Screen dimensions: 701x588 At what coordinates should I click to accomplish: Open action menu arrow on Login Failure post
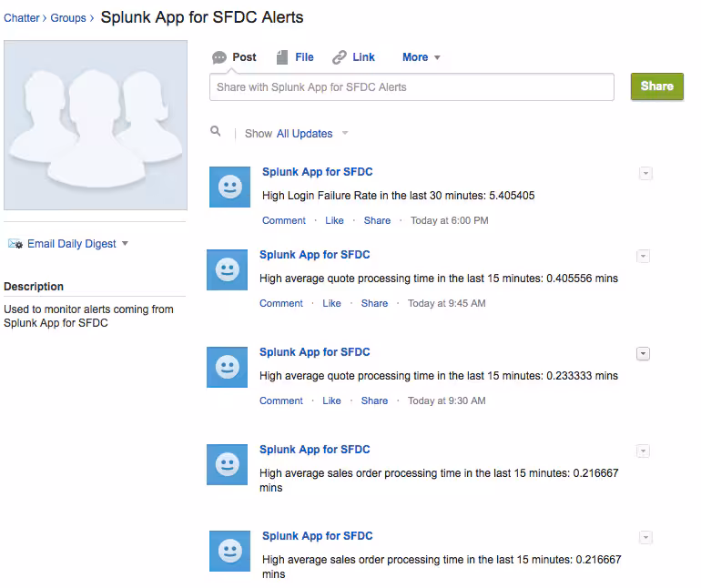tap(645, 173)
